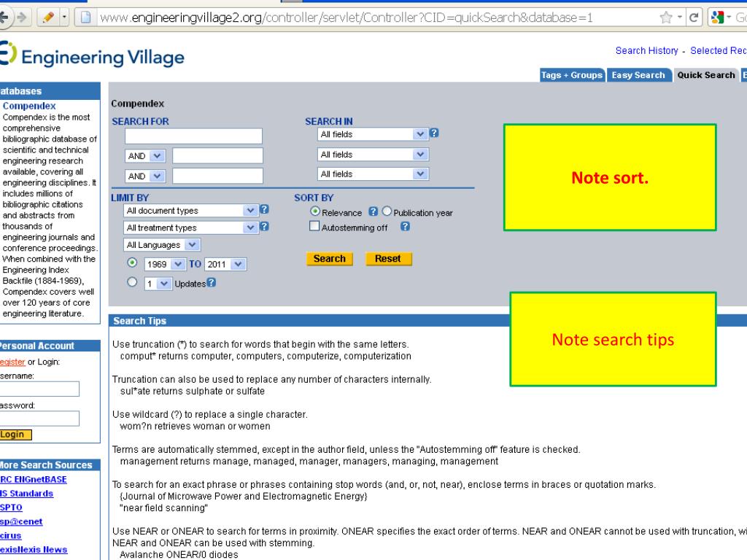Screen dimensions: 747x560
Task: Open All treatment types dropdown
Action: 190,227
